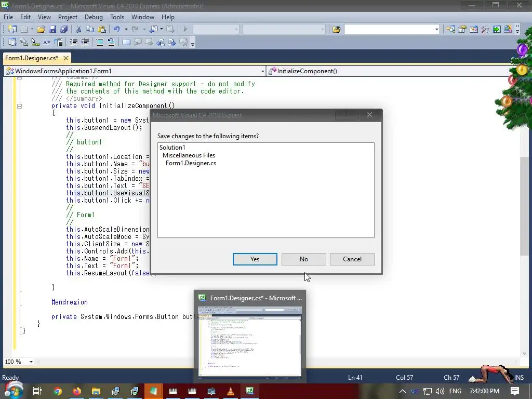This screenshot has height=399, width=532.
Task: Click the Open File folder icon
Action: (41, 29)
